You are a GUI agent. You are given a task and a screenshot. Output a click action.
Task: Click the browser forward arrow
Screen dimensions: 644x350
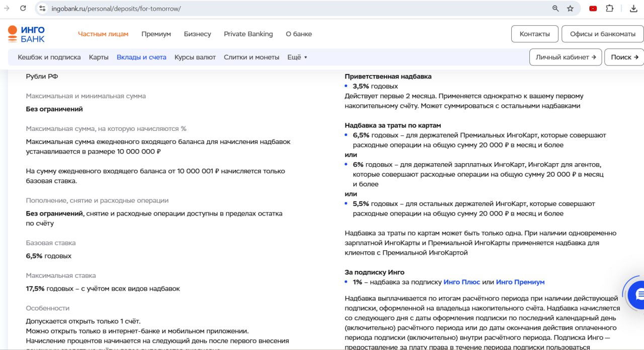pos(7,9)
